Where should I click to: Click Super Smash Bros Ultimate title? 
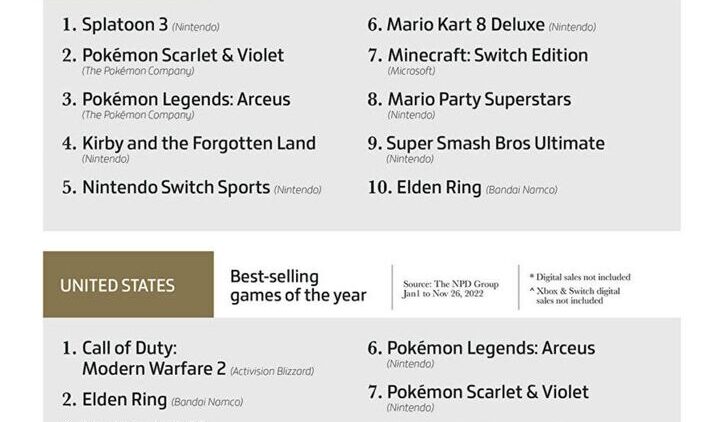(x=495, y=143)
